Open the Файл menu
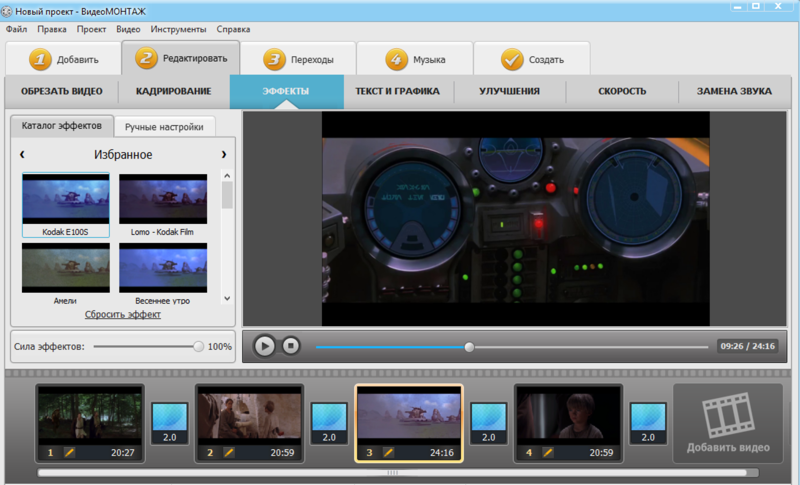 point(16,29)
